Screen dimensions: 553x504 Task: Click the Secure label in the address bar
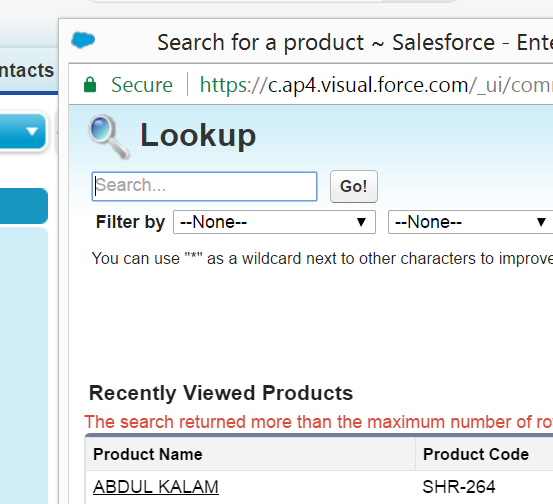coord(142,85)
